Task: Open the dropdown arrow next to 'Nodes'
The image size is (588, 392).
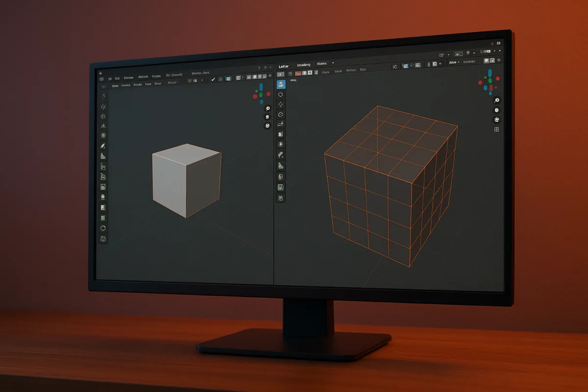Action: (x=333, y=63)
